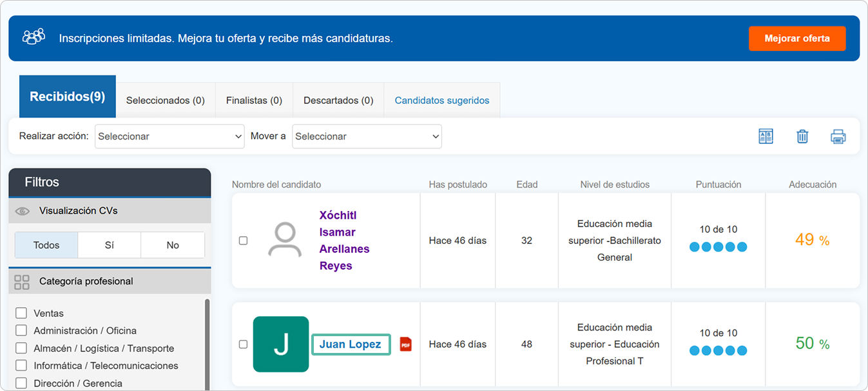Viewport: 868px width, 391px height.
Task: Open the Realizar acción dropdown
Action: pos(169,136)
